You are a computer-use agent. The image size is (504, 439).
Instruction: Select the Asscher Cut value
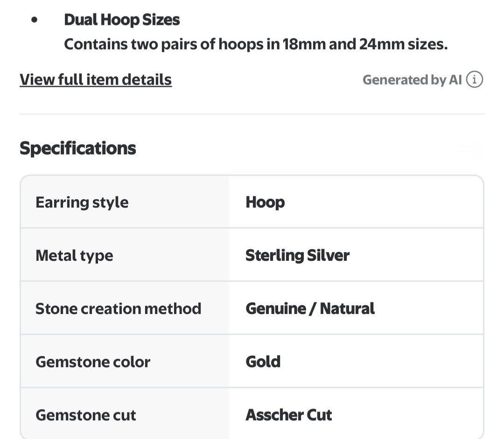289,415
